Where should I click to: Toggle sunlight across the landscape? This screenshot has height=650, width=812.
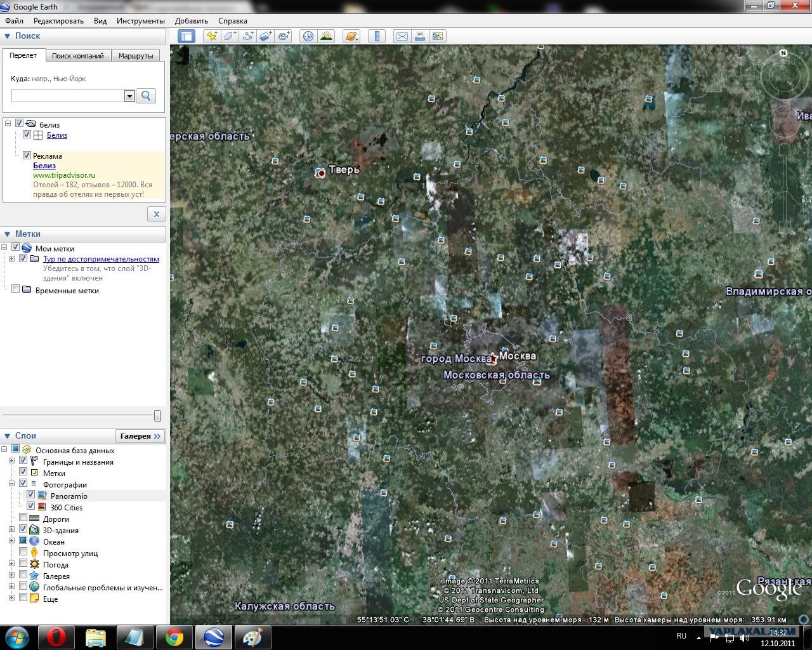pyautogui.click(x=326, y=36)
